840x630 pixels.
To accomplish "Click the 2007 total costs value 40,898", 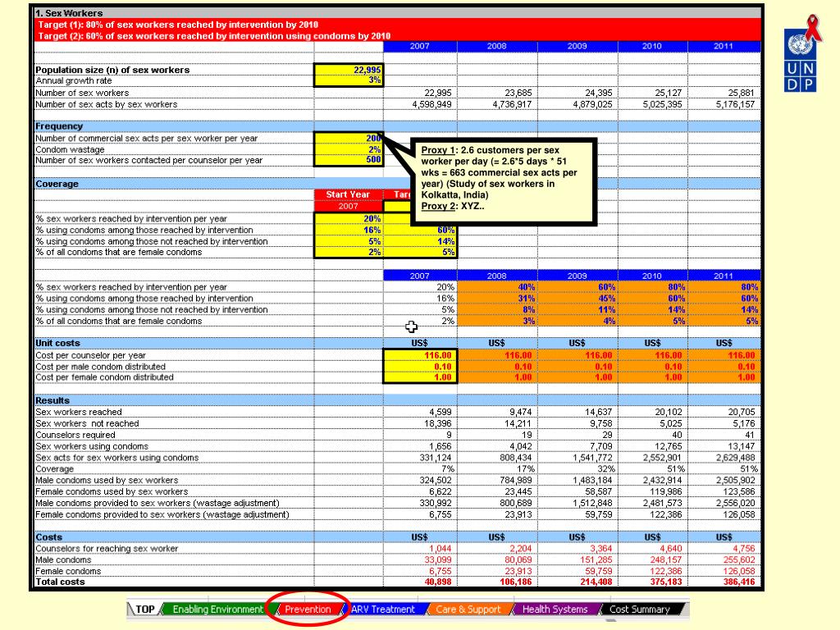I will (x=438, y=582).
